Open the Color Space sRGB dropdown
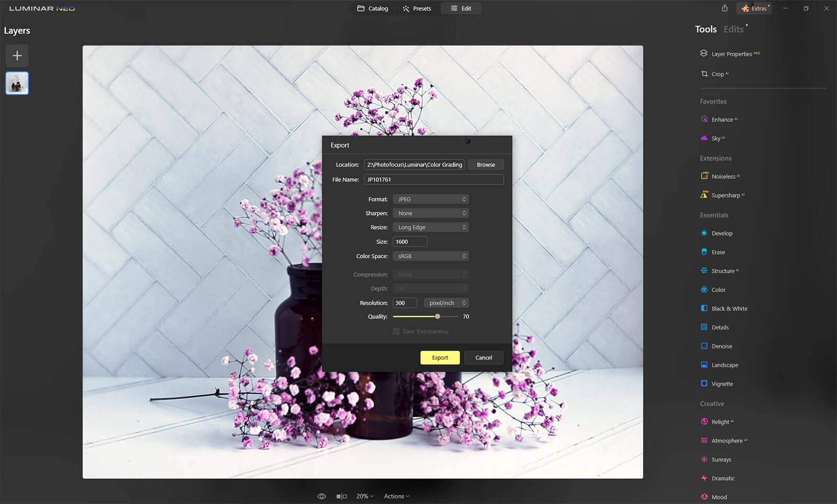Image resolution: width=837 pixels, height=504 pixels. click(x=431, y=256)
